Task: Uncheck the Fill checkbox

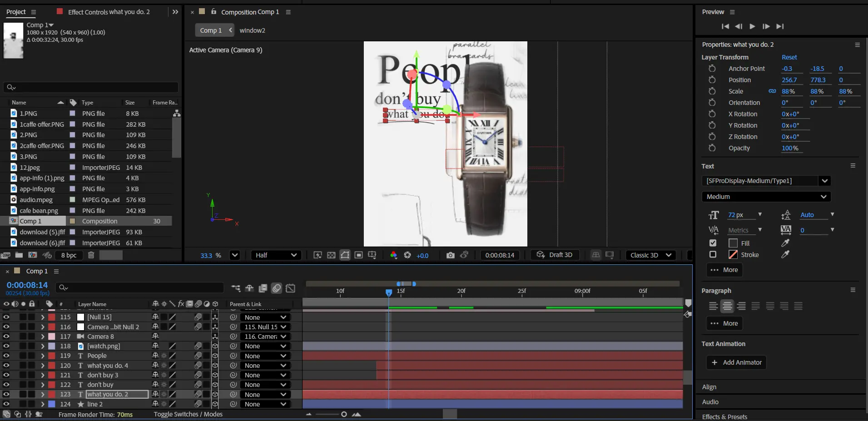Action: coord(713,243)
